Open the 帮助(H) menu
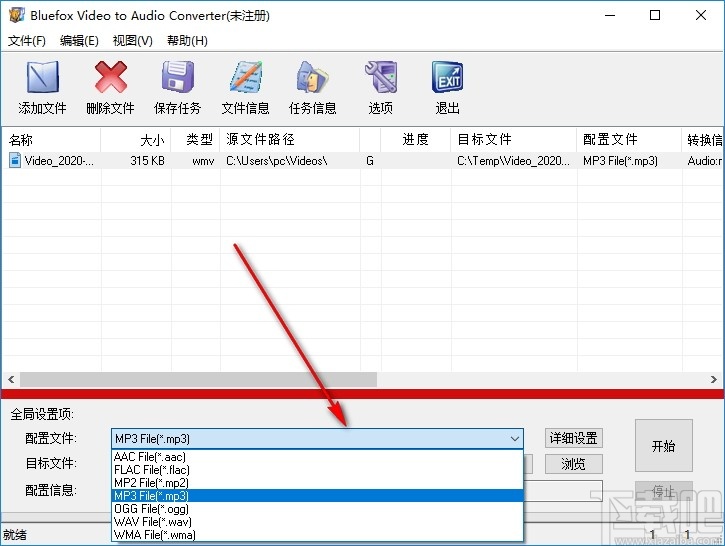The width and height of the screenshot is (725, 546). pos(187,41)
